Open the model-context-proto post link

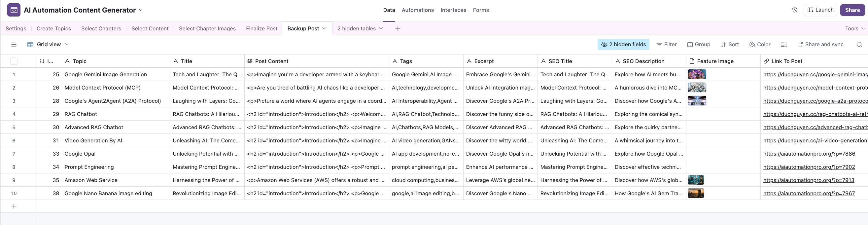click(x=816, y=88)
